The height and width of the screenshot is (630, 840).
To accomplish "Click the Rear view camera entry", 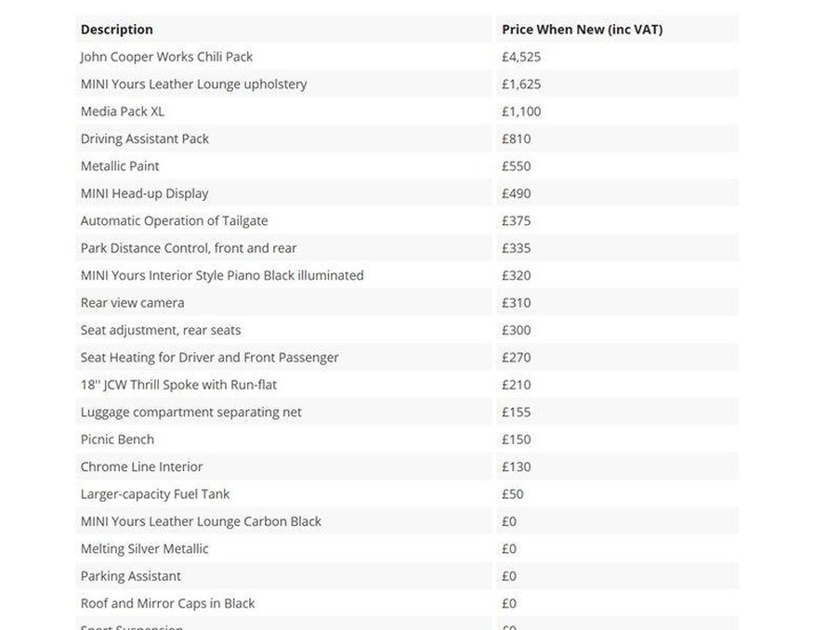I will [x=132, y=303].
